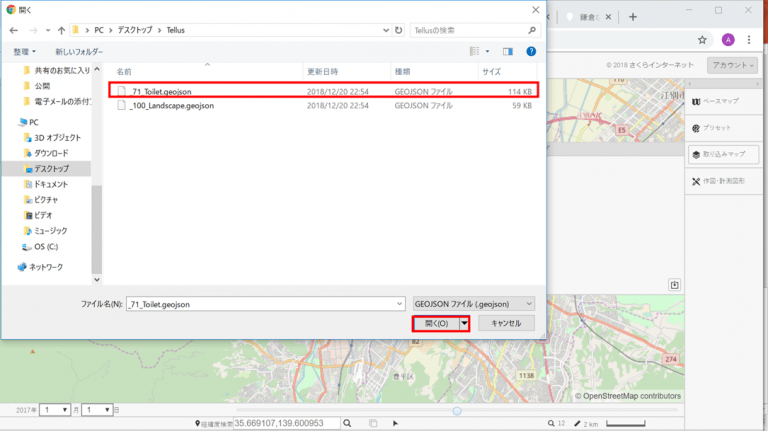Refresh the Tellus folder view

click(x=399, y=30)
